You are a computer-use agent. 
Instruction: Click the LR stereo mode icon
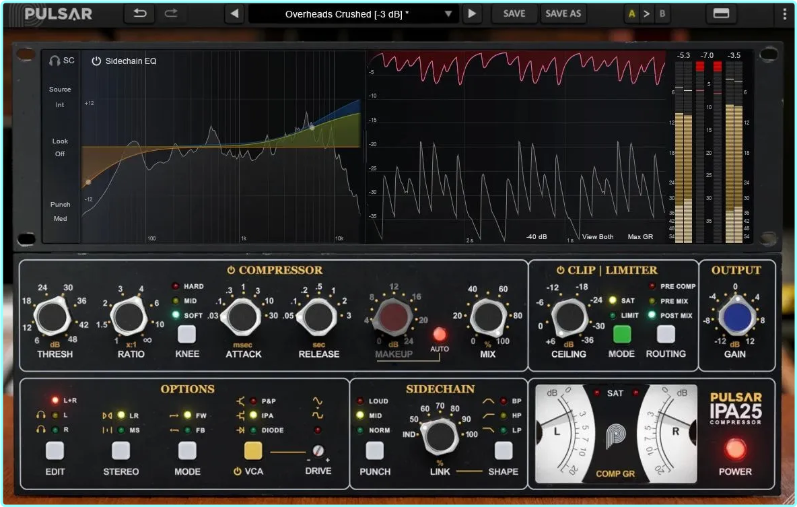click(x=107, y=415)
